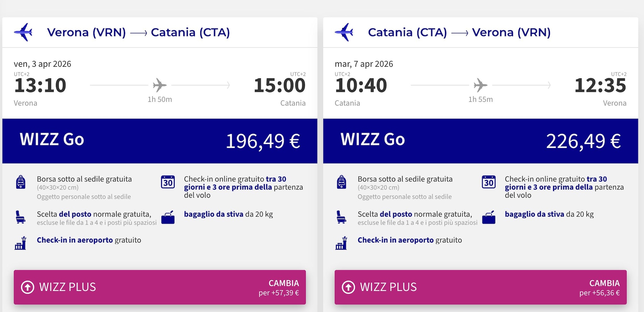Viewport: 644px width, 312px height.
Task: Click the upgrade arrow icon on return WIZZ PLUS
Action: pos(348,287)
